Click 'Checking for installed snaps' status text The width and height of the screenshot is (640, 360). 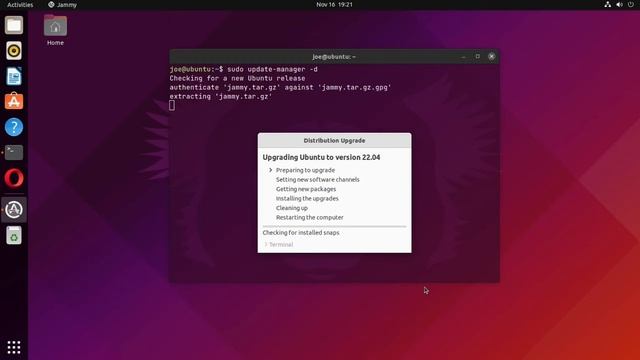(301, 233)
